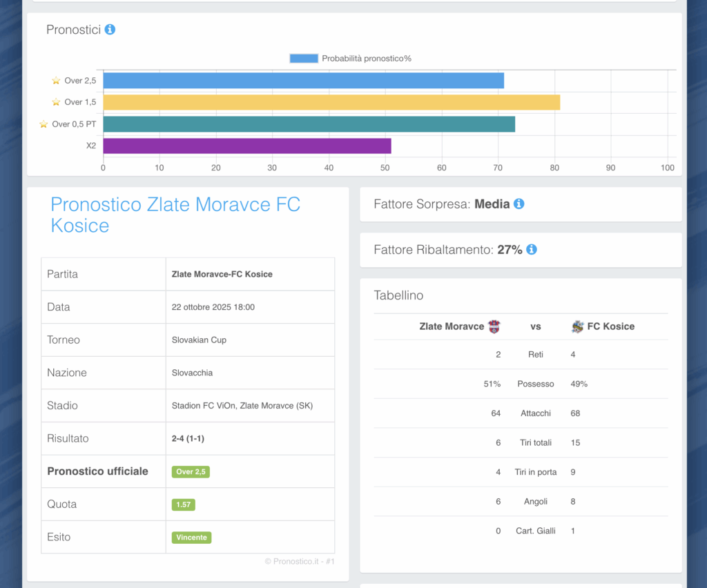Click the star beside Over 1,5
The width and height of the screenshot is (707, 588).
pyautogui.click(x=57, y=102)
